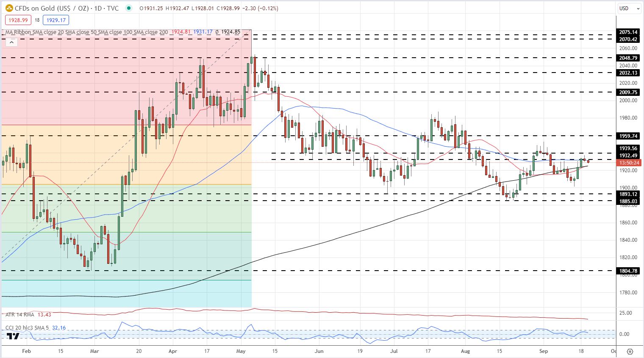Click the H1932.47 high price value
Image resolution: width=644 pixels, height=358 pixels.
click(177, 8)
